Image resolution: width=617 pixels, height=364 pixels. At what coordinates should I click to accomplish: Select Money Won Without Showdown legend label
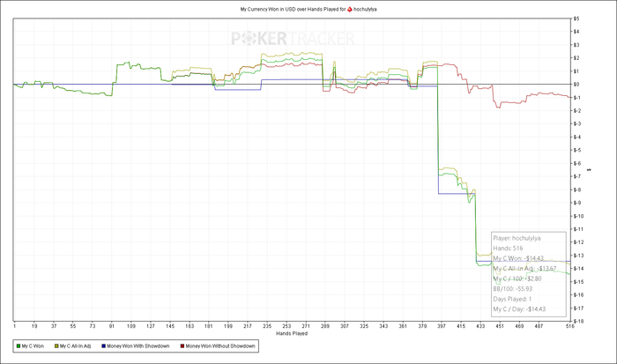(220, 346)
